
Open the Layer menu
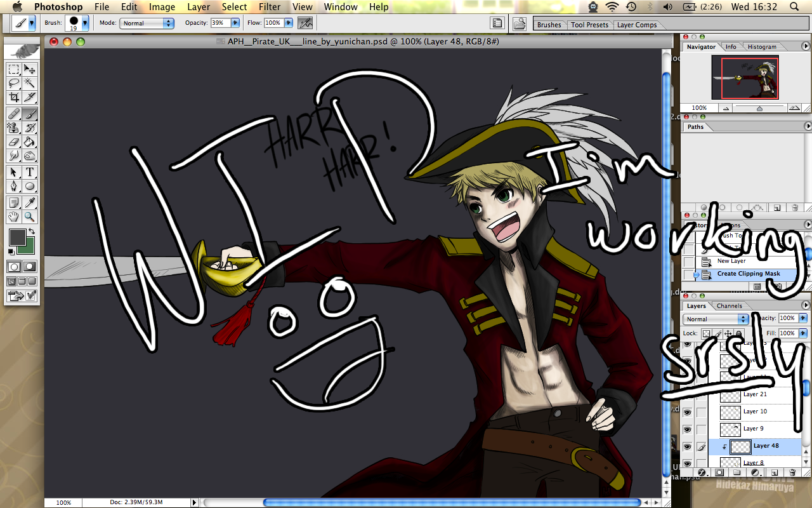[x=199, y=7]
